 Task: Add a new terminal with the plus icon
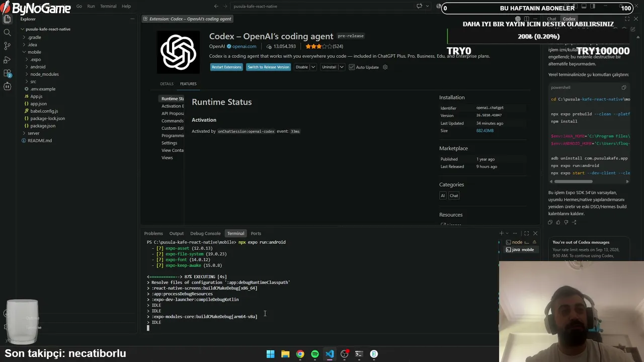pyautogui.click(x=501, y=233)
